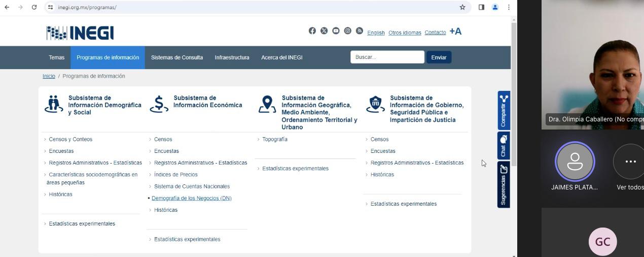Screen dimensions: 644x257
Task: Expand Censos y Conteos under Demográfica
Action: coord(70,139)
